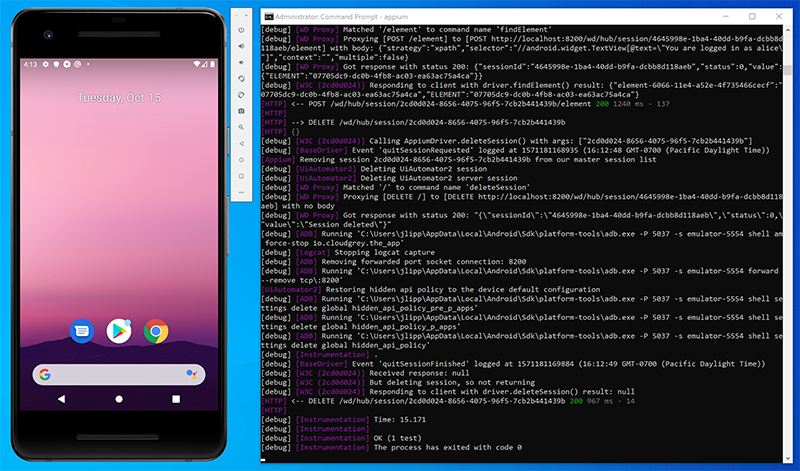The image size is (800, 471).
Task: Tap the Google search bar on the phone
Action: click(x=119, y=375)
